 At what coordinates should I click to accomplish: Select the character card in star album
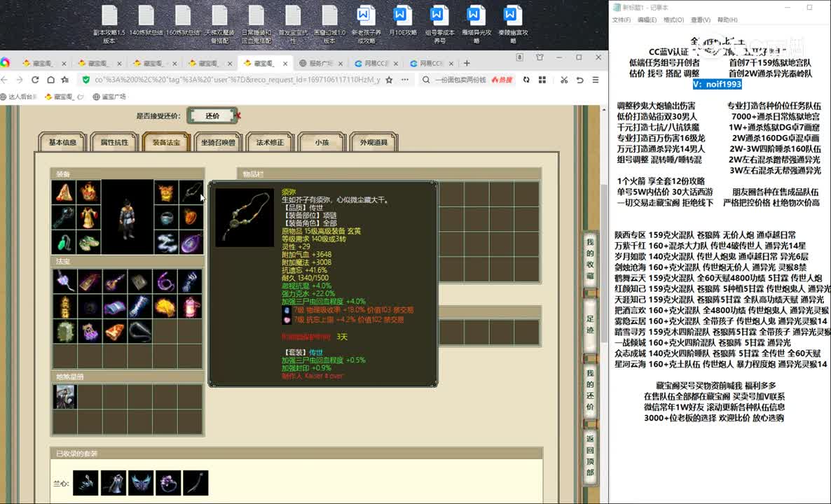[x=64, y=396]
